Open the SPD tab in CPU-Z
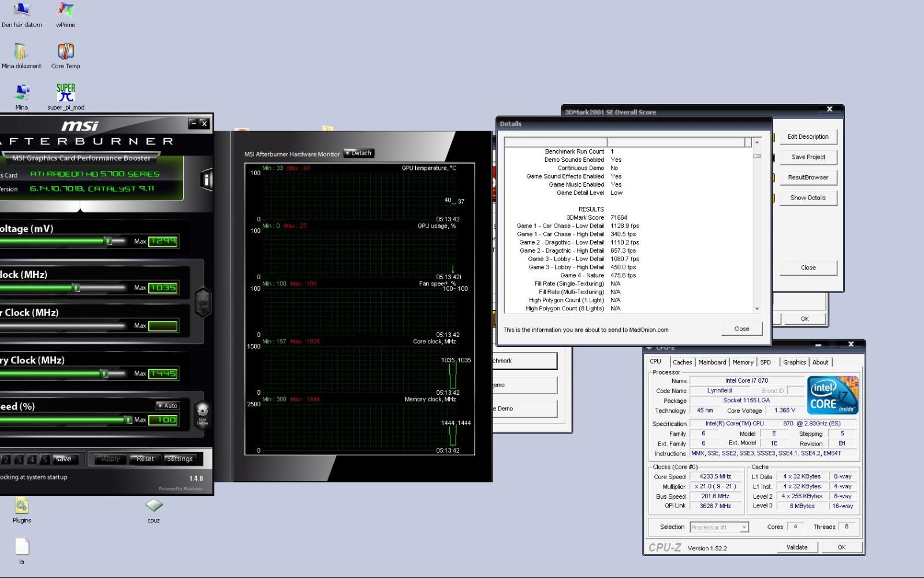This screenshot has height=578, width=924. tap(765, 362)
